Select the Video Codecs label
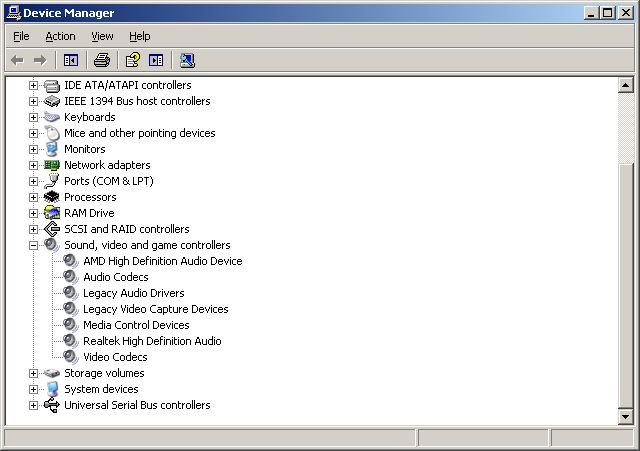Image resolution: width=640 pixels, height=451 pixels. pos(116,357)
